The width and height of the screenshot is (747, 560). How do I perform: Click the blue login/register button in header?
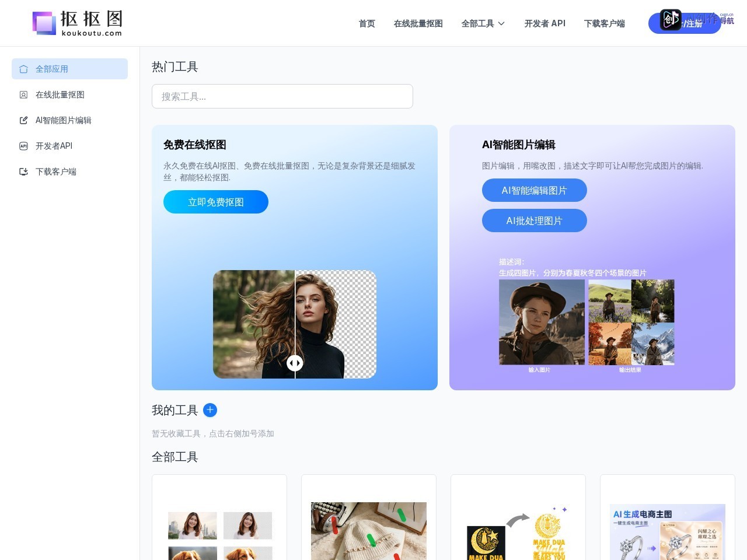point(685,23)
